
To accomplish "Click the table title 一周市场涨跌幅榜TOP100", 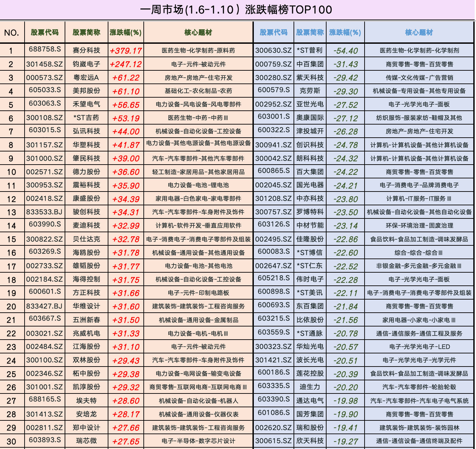I will (236, 9).
